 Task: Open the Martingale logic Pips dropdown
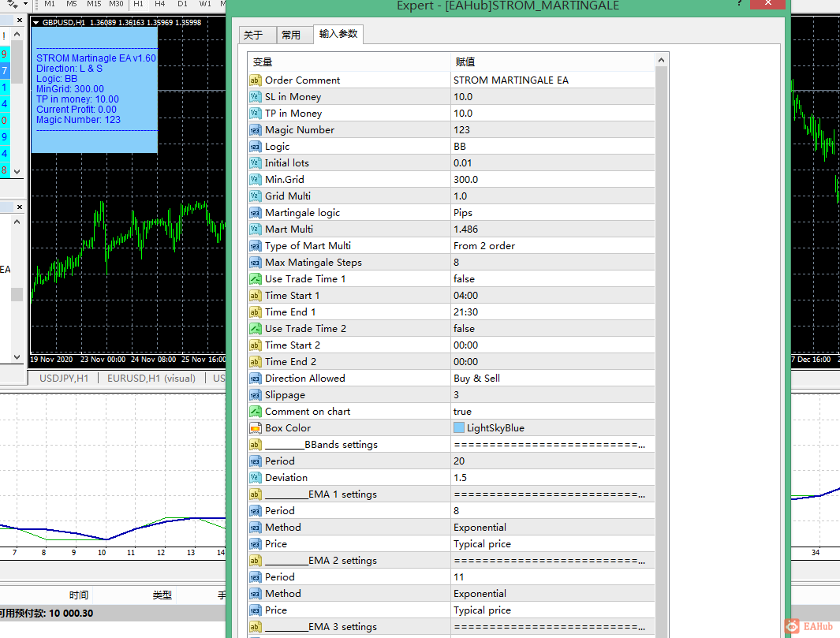click(552, 213)
